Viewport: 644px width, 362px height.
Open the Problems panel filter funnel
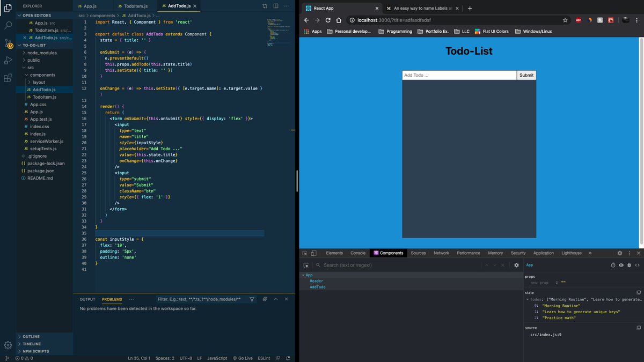[x=252, y=299]
